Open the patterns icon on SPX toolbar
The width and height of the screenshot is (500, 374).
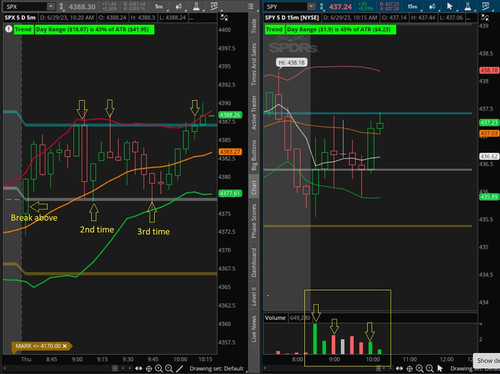pyautogui.click(x=214, y=6)
